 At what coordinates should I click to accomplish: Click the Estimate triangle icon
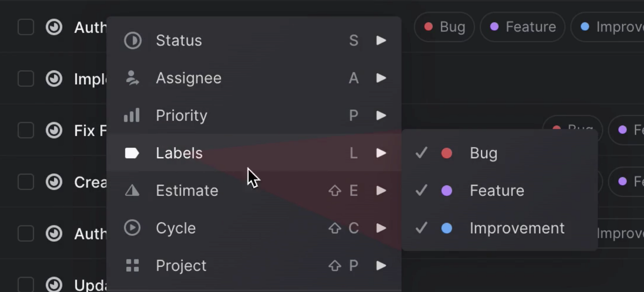click(x=132, y=190)
